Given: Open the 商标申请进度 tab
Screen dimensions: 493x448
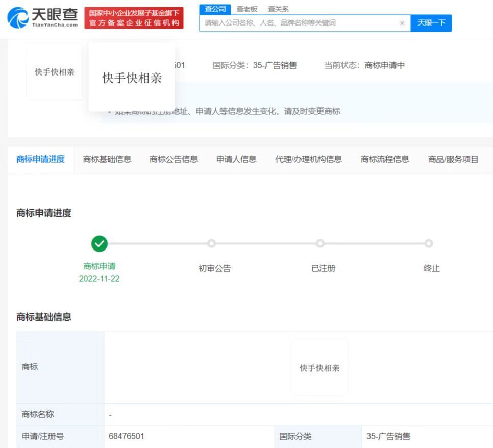Looking at the screenshot, I should coord(41,159).
